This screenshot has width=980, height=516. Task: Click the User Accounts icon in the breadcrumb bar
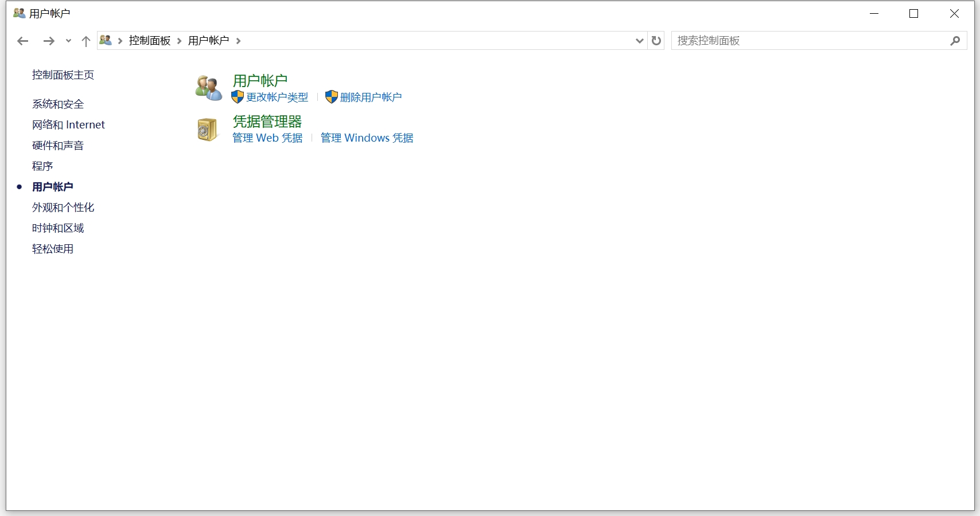pyautogui.click(x=106, y=40)
